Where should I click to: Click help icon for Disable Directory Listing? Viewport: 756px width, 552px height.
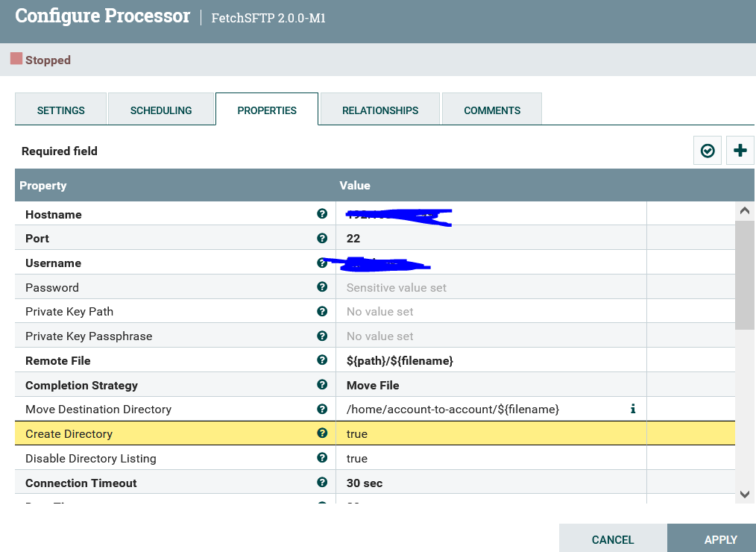point(322,458)
